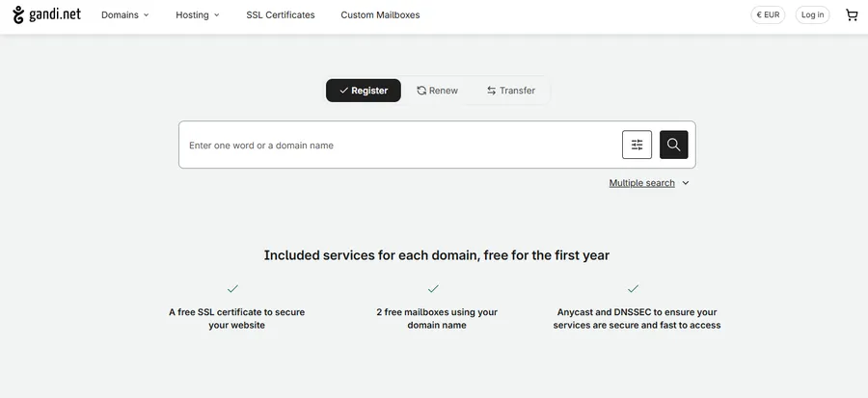Open the shopping cart icon
This screenshot has height=398, width=868.
point(852,14)
